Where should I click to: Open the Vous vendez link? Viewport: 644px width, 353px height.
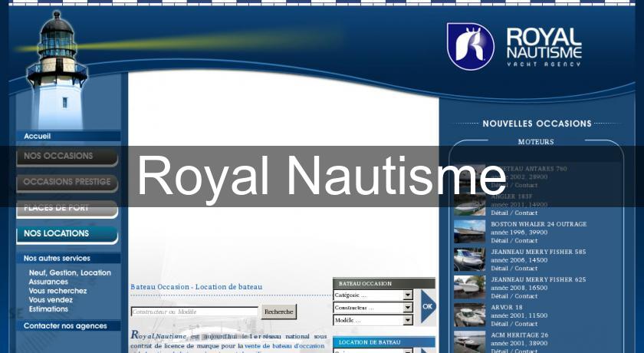(x=51, y=300)
